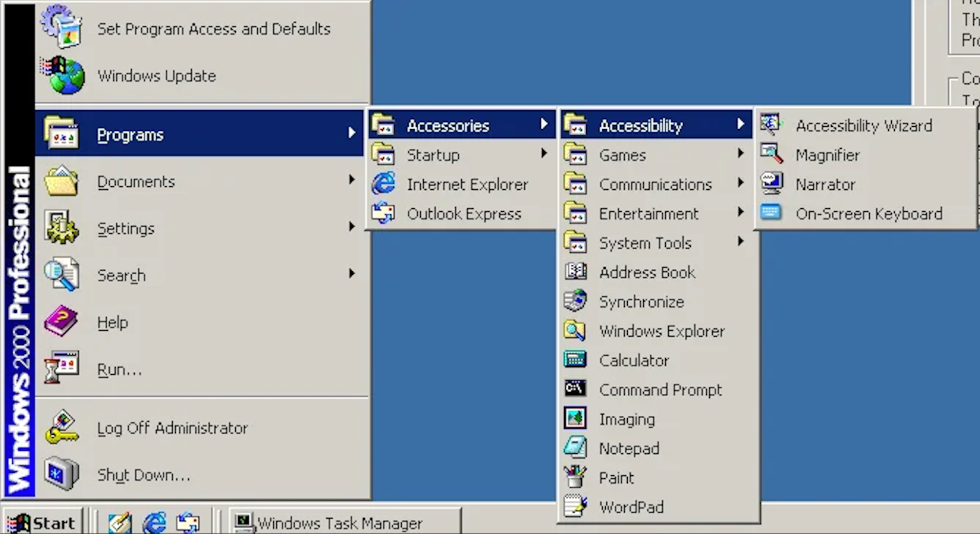980x534 pixels.
Task: Launch Outlook Express from quick launch bar
Action: point(188,522)
